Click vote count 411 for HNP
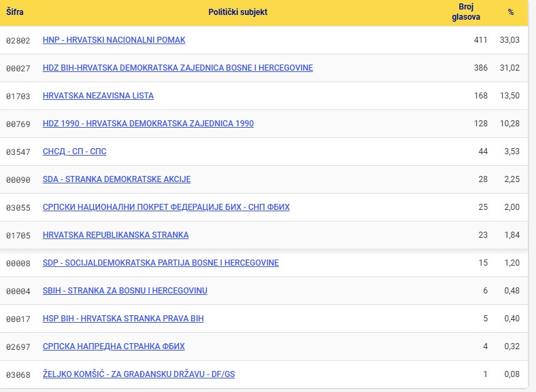This screenshot has width=536, height=392. pos(481,40)
